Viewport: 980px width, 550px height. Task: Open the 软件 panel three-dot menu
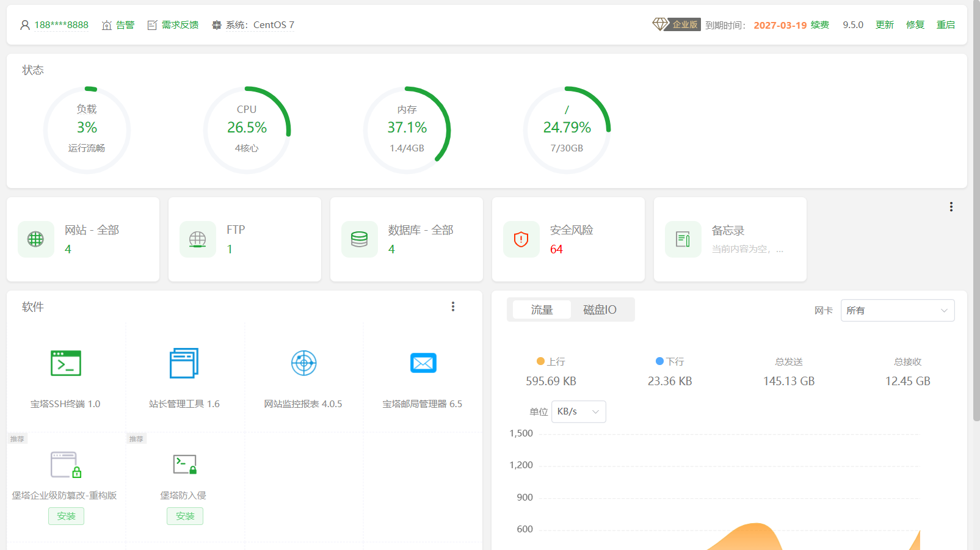pyautogui.click(x=453, y=306)
